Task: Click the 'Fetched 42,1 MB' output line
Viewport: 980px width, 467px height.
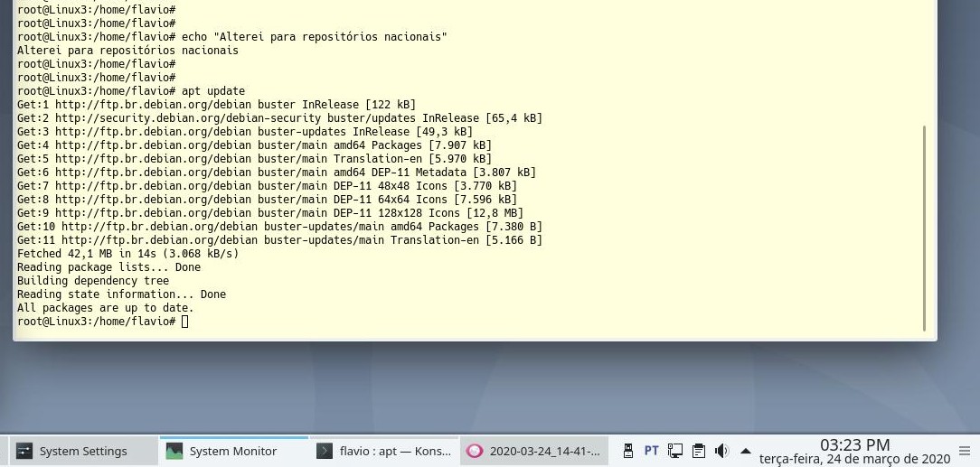Action: 127,254
